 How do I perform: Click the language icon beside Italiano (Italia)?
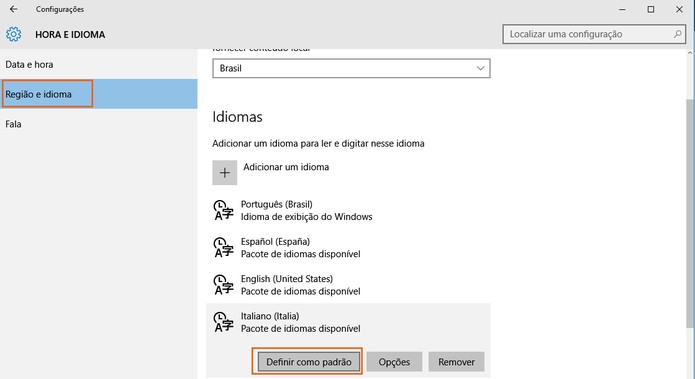tap(223, 322)
